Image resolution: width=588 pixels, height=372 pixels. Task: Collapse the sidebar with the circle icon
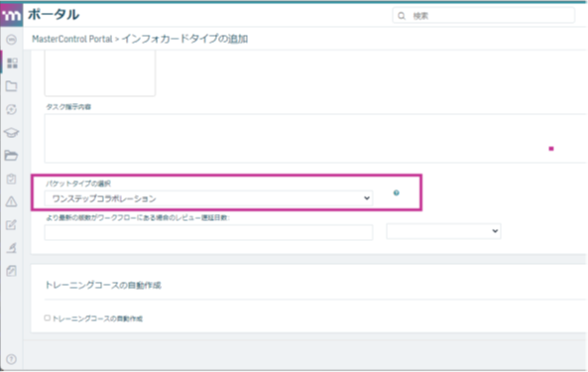click(11, 40)
